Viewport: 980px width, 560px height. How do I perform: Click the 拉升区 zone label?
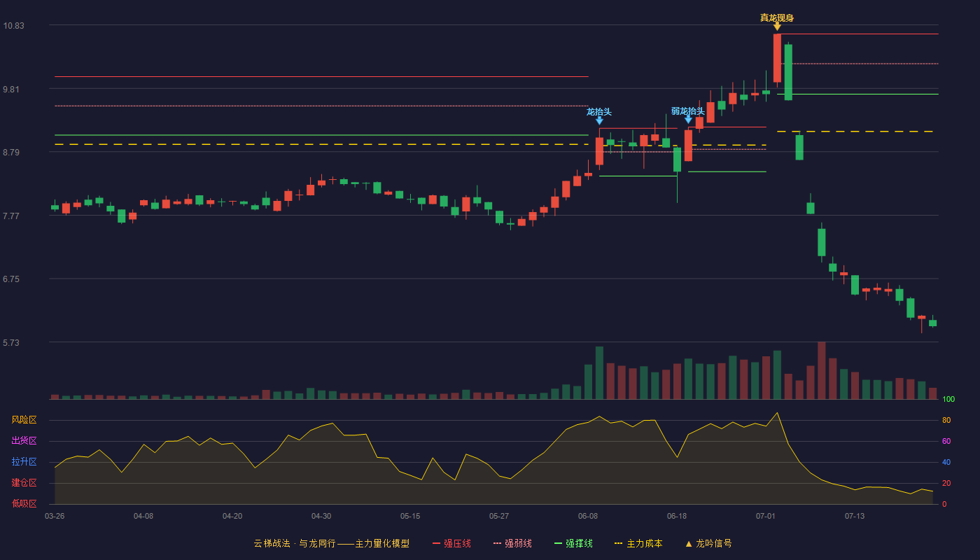tap(24, 462)
